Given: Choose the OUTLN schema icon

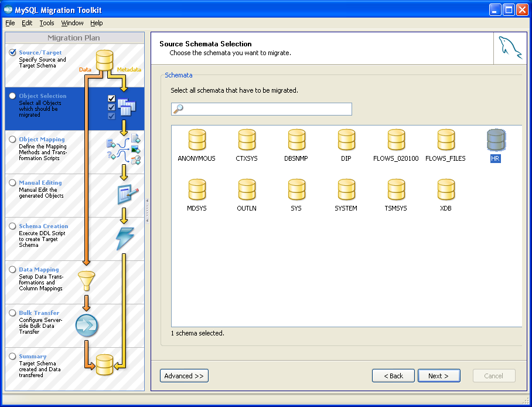Looking at the screenshot, I should tap(247, 189).
